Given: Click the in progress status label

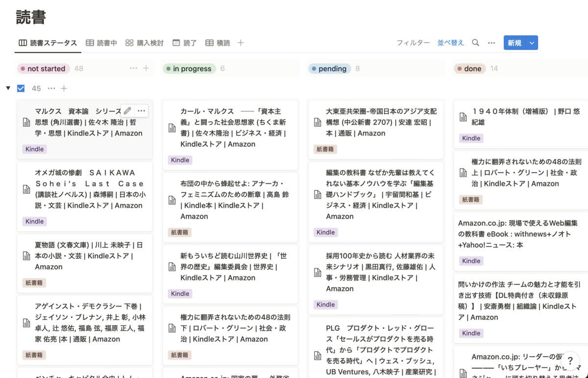Looking at the screenshot, I should click(189, 69).
